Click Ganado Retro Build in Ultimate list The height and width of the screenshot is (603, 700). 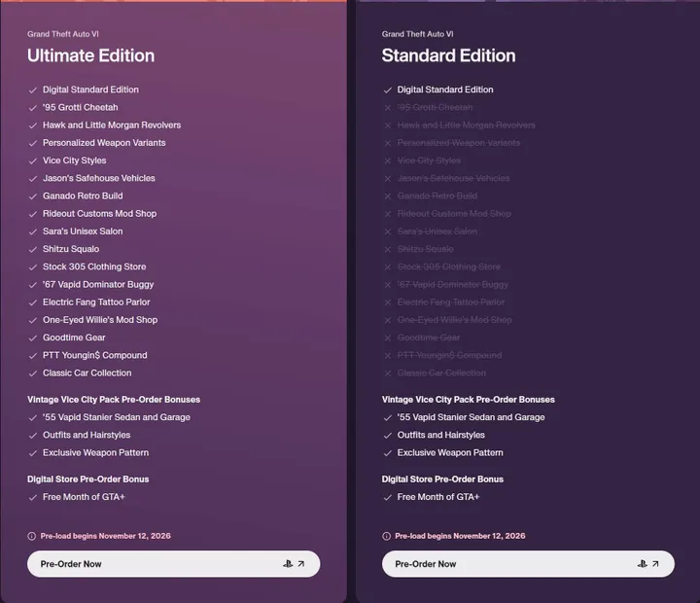tap(83, 195)
